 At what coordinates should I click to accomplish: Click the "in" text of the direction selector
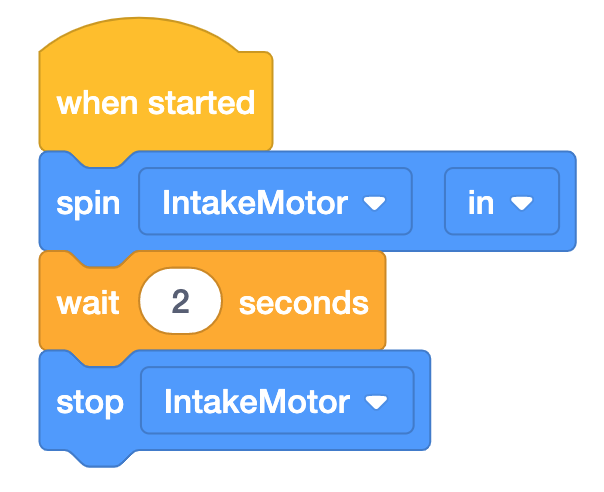[481, 203]
